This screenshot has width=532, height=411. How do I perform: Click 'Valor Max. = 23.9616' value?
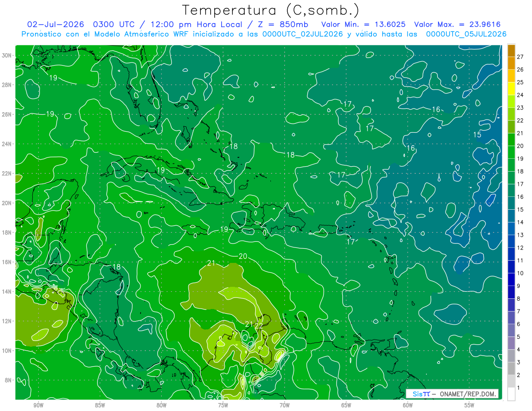(458, 24)
